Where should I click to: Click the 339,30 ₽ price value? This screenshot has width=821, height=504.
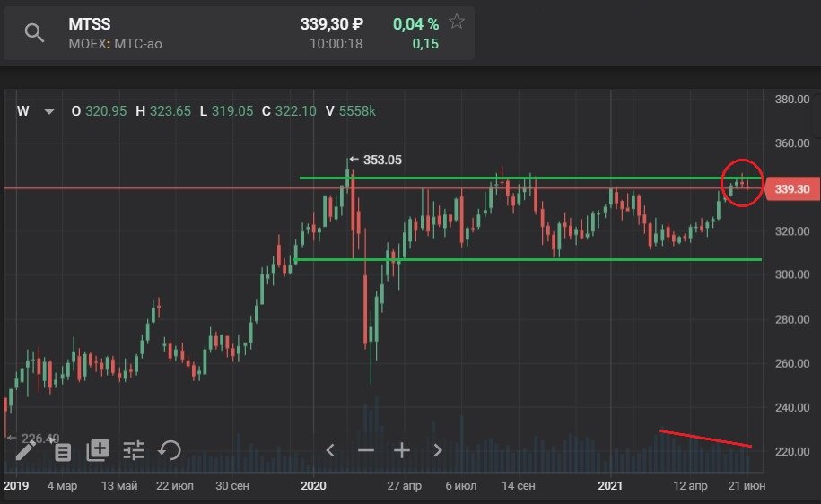click(331, 24)
